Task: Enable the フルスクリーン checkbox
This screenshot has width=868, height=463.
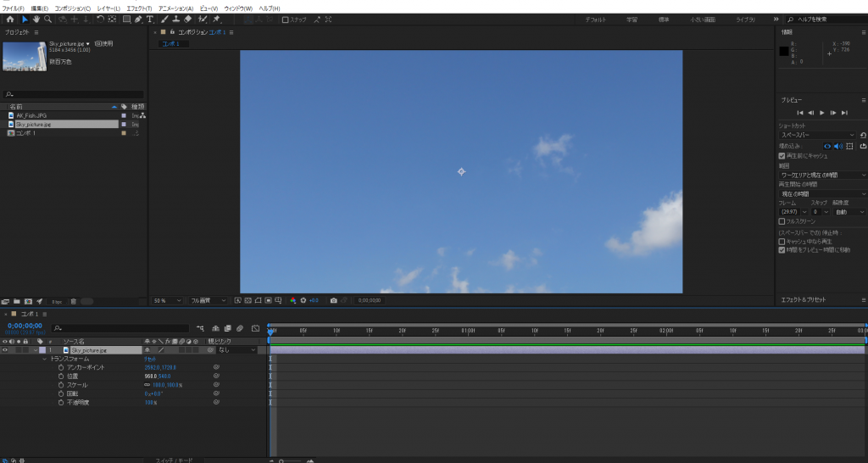Action: click(782, 221)
